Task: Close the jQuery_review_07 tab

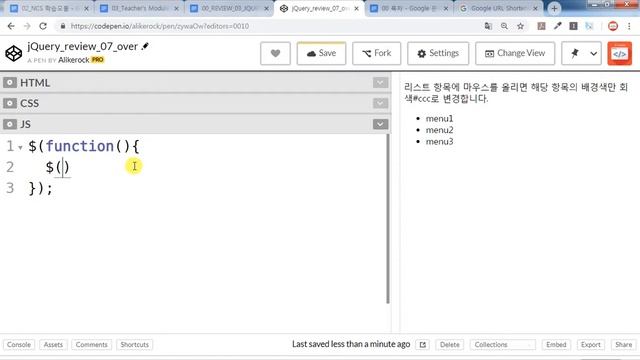Action: pos(356,8)
